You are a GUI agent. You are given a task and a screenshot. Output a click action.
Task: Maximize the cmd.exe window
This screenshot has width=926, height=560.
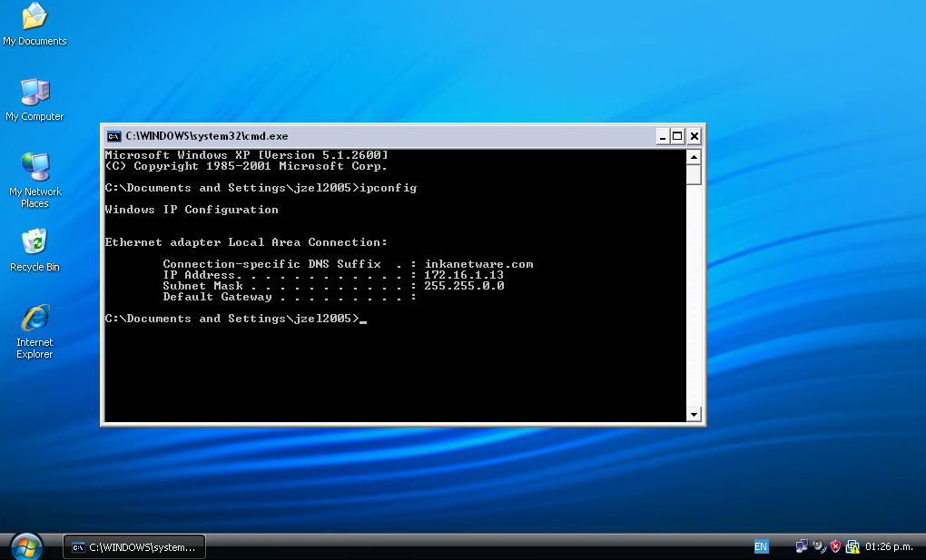coord(677,136)
